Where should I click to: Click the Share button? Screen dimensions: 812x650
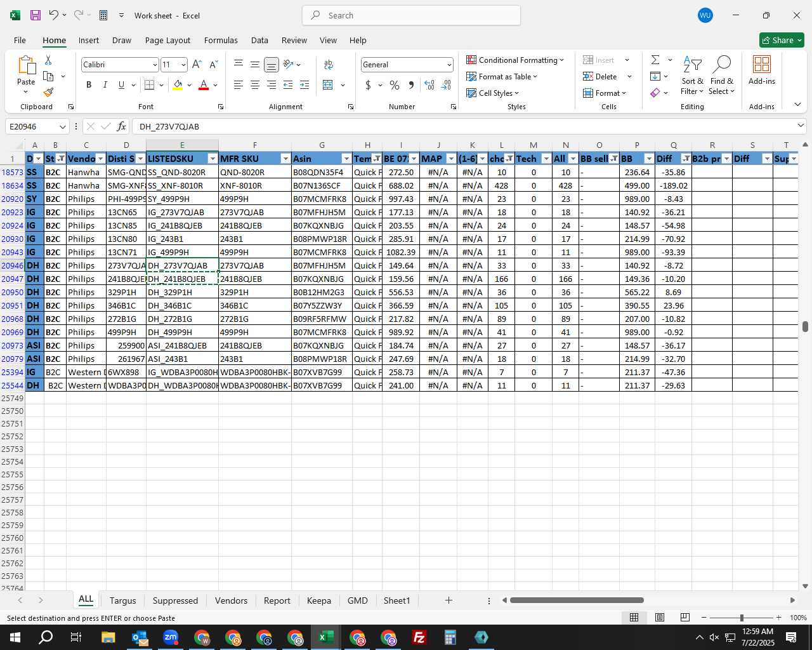(x=782, y=40)
